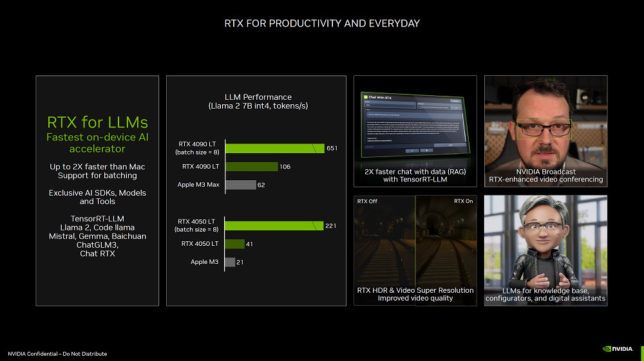The height and width of the screenshot is (361, 644).
Task: Click the value 651 on chart
Action: coord(332,148)
